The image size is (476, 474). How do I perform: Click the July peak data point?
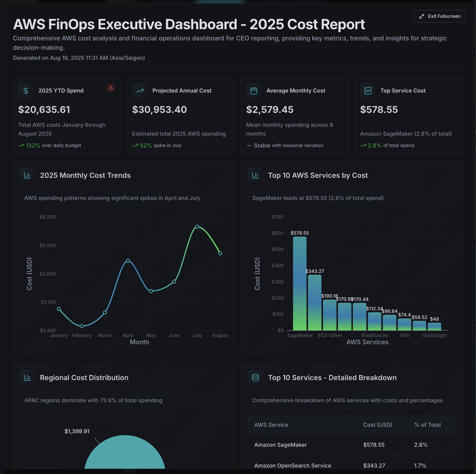click(x=197, y=227)
